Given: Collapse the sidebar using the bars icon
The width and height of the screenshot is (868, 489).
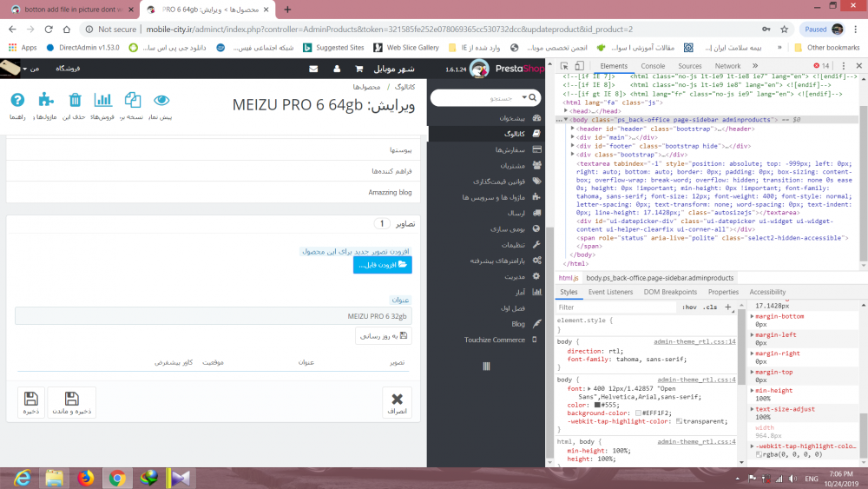Looking at the screenshot, I should [486, 366].
